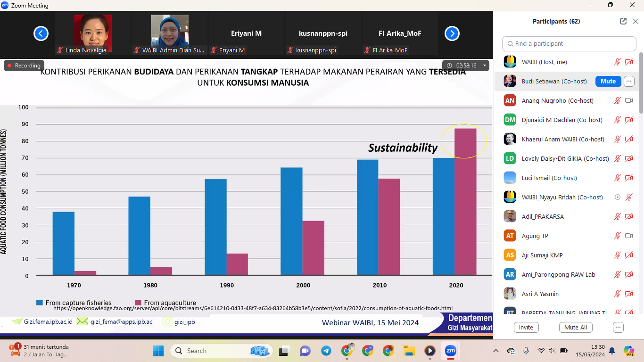
Task: Toggle microphone for Agung TP
Action: click(x=617, y=236)
